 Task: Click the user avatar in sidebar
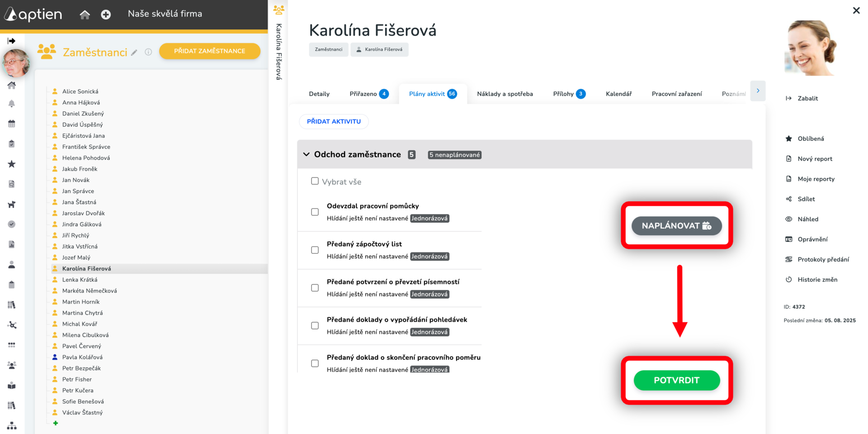pyautogui.click(x=16, y=63)
